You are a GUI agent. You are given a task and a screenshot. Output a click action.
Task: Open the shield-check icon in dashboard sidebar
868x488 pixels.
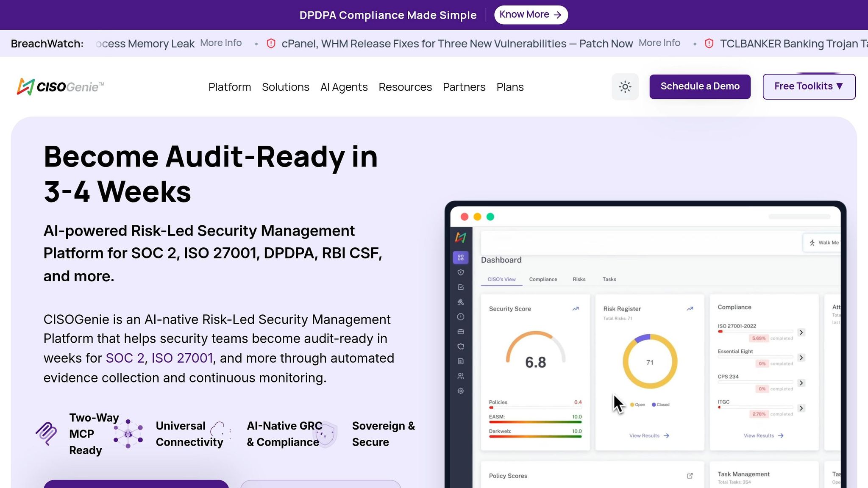[x=461, y=347]
